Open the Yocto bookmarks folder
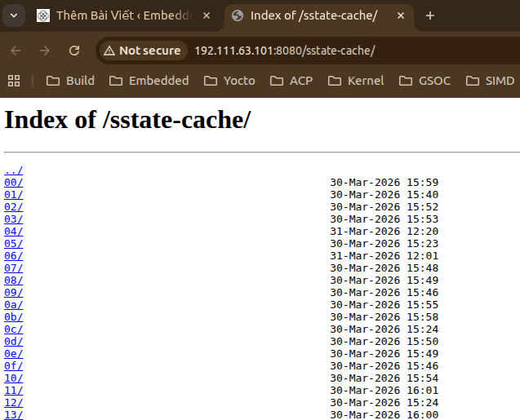Image resolution: width=520 pixels, height=420 pixels. 229,81
